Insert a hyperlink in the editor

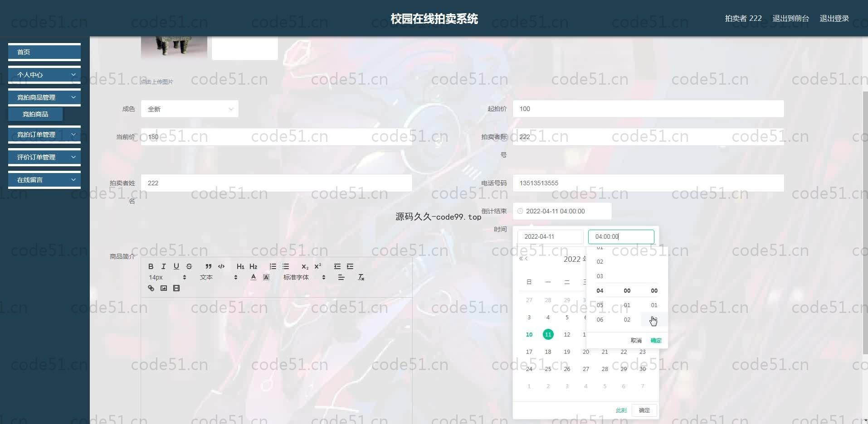151,288
